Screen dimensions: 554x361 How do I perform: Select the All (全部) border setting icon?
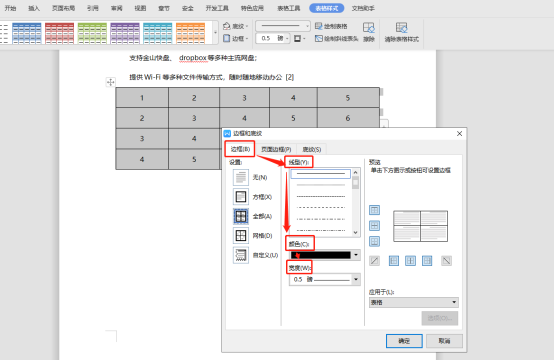(x=241, y=216)
